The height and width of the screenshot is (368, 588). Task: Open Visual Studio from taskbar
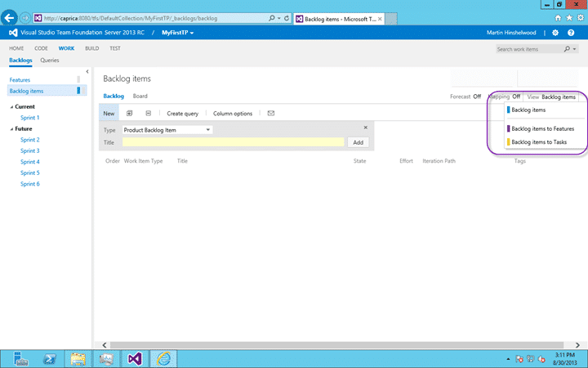tap(135, 359)
